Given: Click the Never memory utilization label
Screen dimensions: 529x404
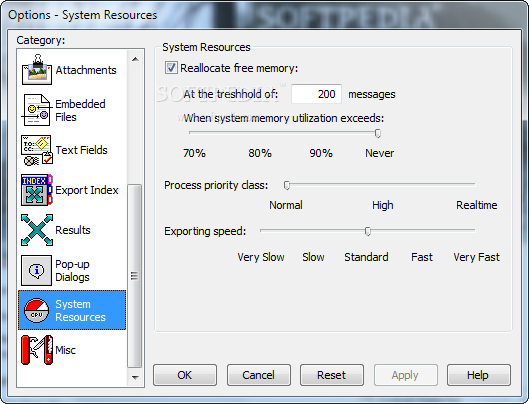Looking at the screenshot, I should (x=380, y=153).
